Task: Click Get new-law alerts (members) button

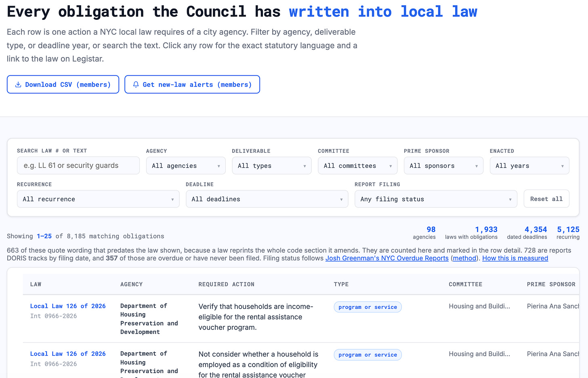Action: 192,84
